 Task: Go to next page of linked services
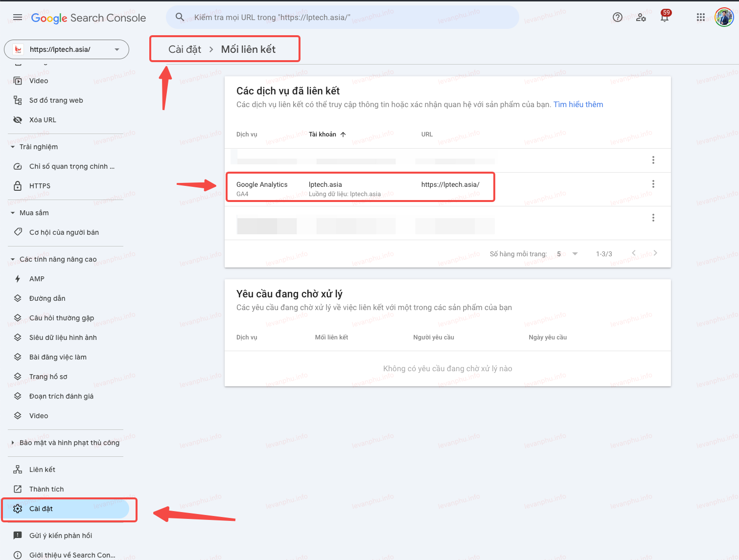pyautogui.click(x=655, y=253)
